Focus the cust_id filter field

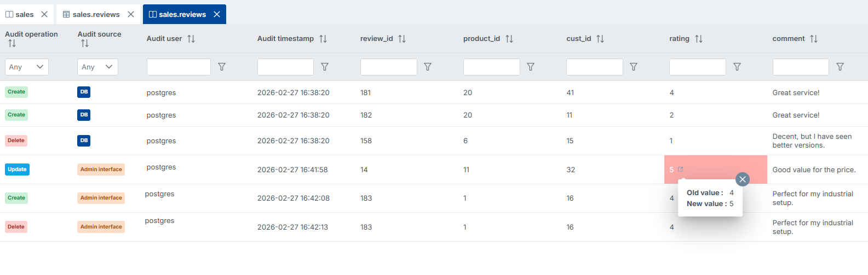pos(595,67)
